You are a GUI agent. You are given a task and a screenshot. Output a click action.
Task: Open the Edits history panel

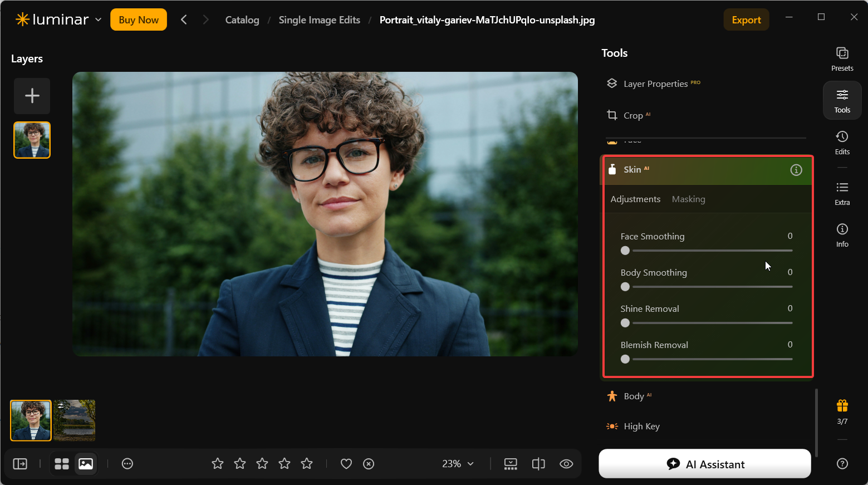coord(842,143)
